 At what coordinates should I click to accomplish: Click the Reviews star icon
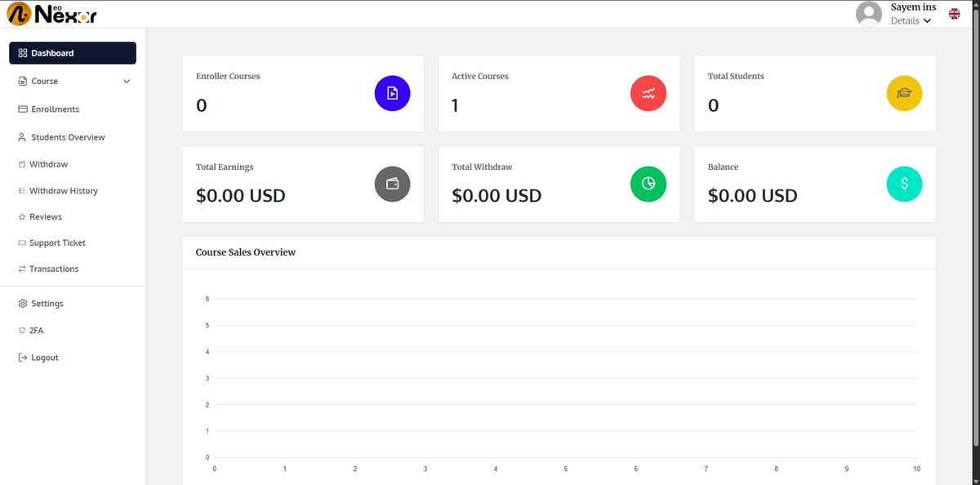click(x=22, y=216)
